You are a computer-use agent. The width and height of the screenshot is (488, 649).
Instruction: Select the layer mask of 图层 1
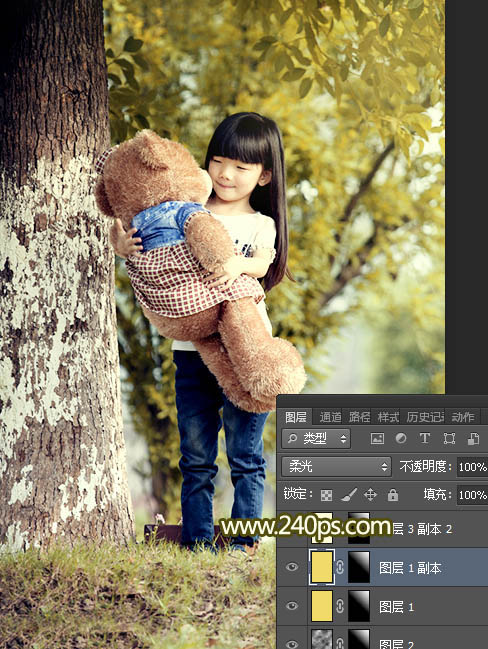tap(359, 606)
